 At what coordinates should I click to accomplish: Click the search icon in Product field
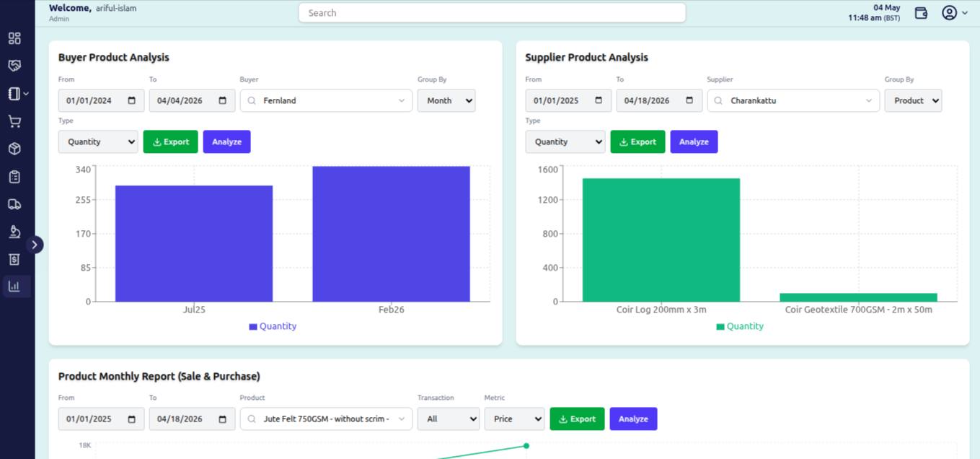tap(252, 419)
